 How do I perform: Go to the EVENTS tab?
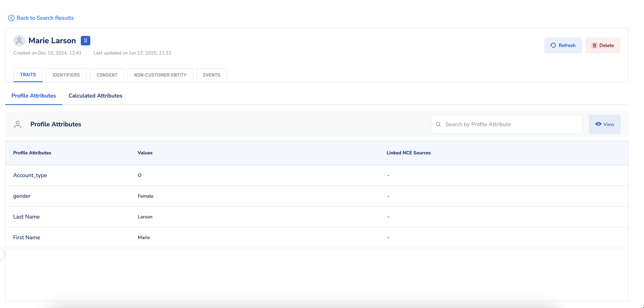pos(212,75)
